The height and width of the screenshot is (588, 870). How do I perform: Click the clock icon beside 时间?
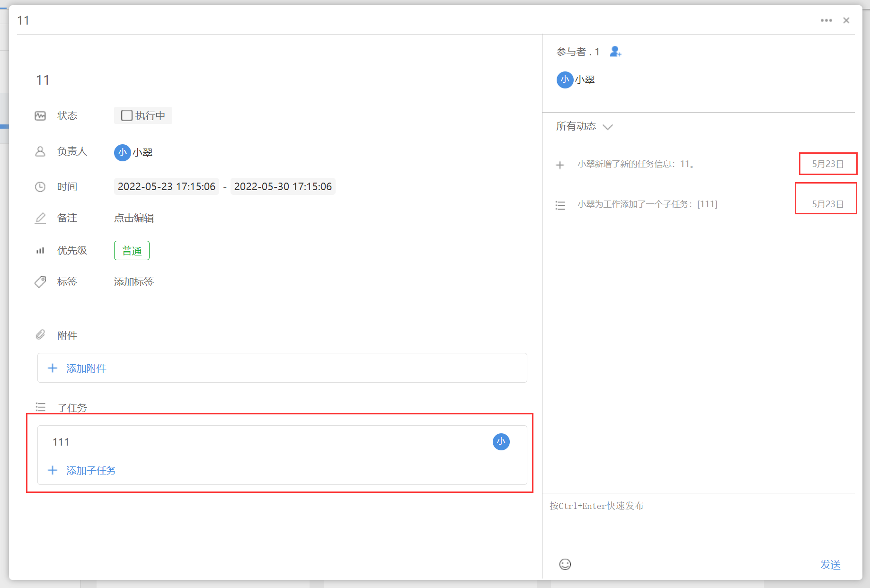[x=40, y=187]
